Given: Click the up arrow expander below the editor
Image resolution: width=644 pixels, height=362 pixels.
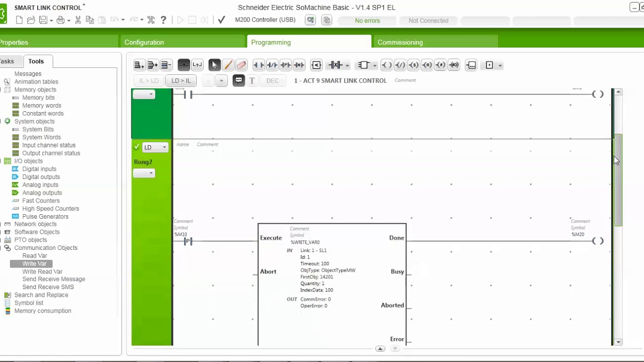Looking at the screenshot, I should (380, 349).
